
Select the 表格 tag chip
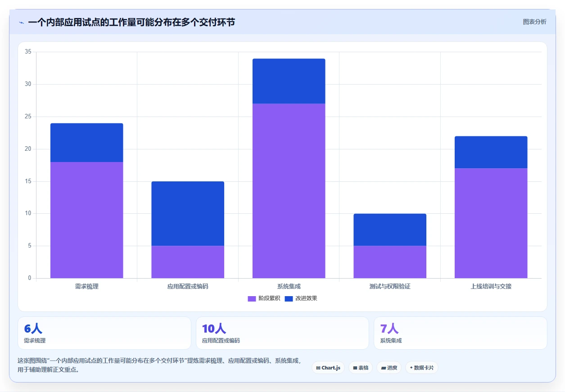[x=361, y=368]
